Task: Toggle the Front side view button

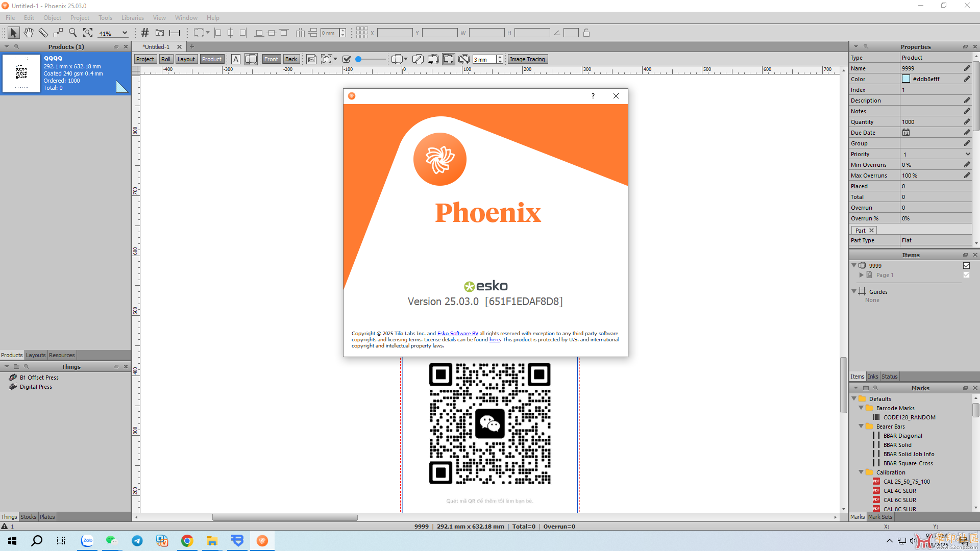Action: coord(271,59)
